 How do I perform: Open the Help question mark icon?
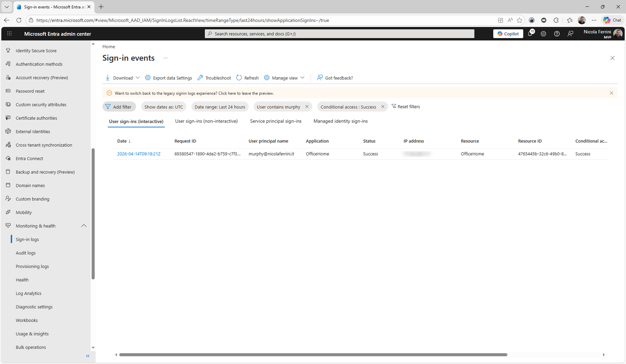[x=557, y=34]
